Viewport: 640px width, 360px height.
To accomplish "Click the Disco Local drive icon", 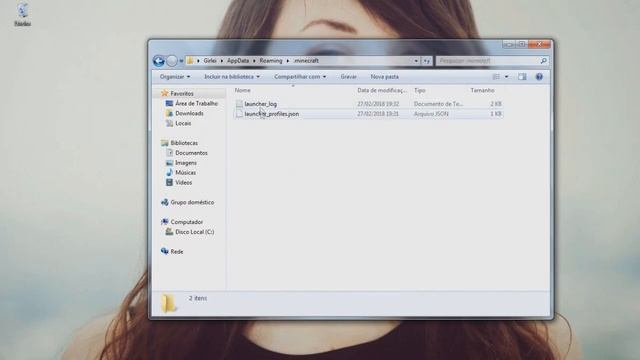I will tap(169, 232).
